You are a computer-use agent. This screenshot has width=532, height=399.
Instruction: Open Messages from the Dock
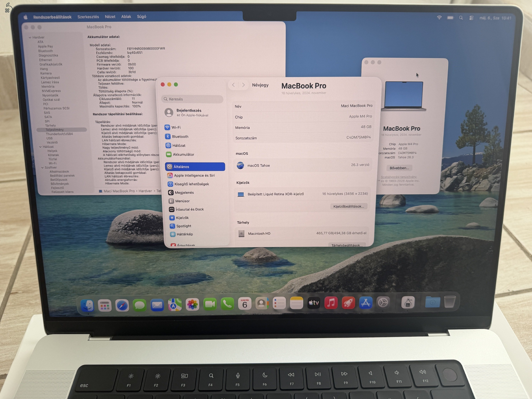tap(140, 305)
